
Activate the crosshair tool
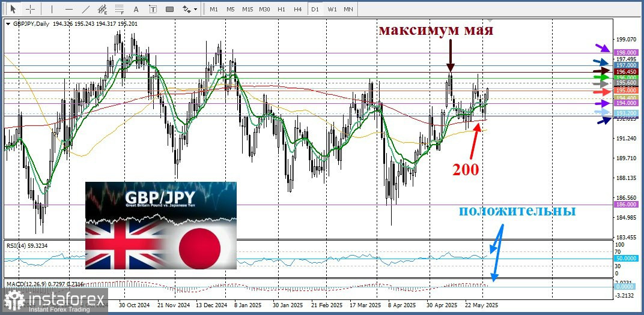click(31, 8)
